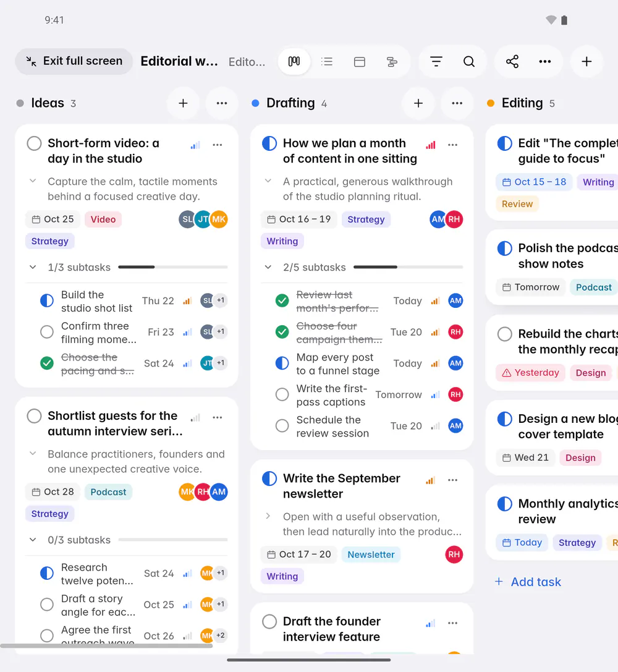Open the Editorial workspace title
This screenshot has height=672, width=618.
179,61
